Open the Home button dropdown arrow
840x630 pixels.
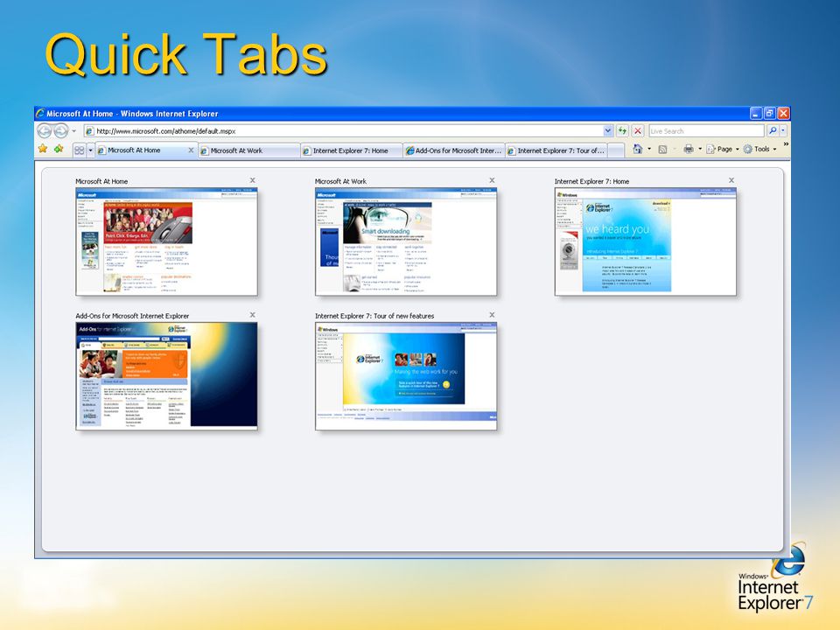649,149
